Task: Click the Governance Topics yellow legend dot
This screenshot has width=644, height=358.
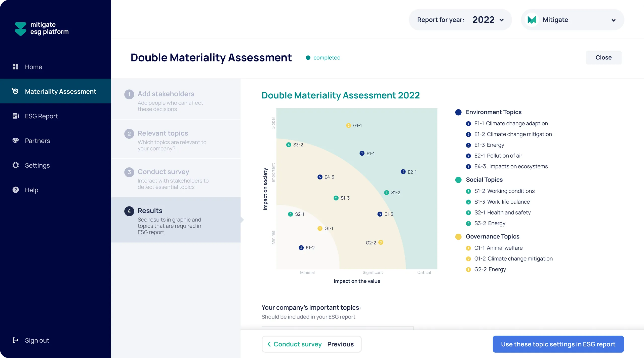Action: 458,237
